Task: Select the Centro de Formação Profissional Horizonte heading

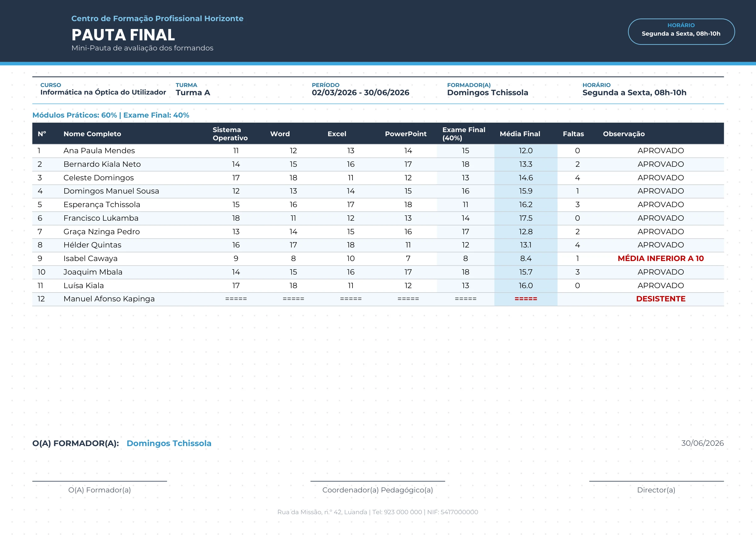Action: click(157, 19)
